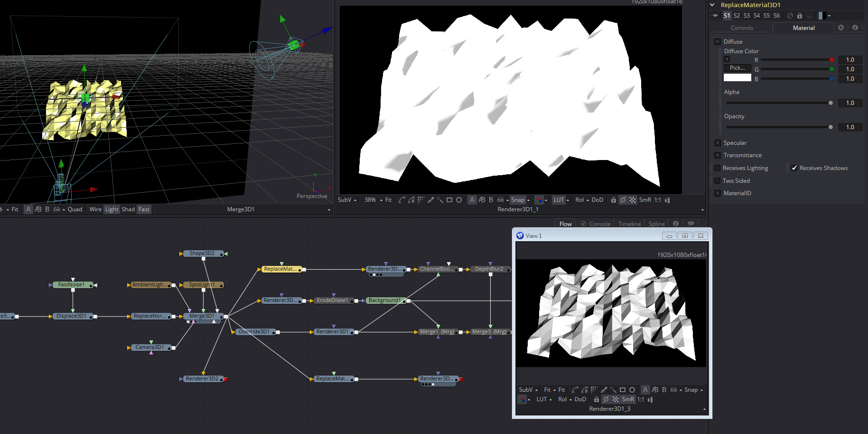Open the Timeline tab

[629, 224]
